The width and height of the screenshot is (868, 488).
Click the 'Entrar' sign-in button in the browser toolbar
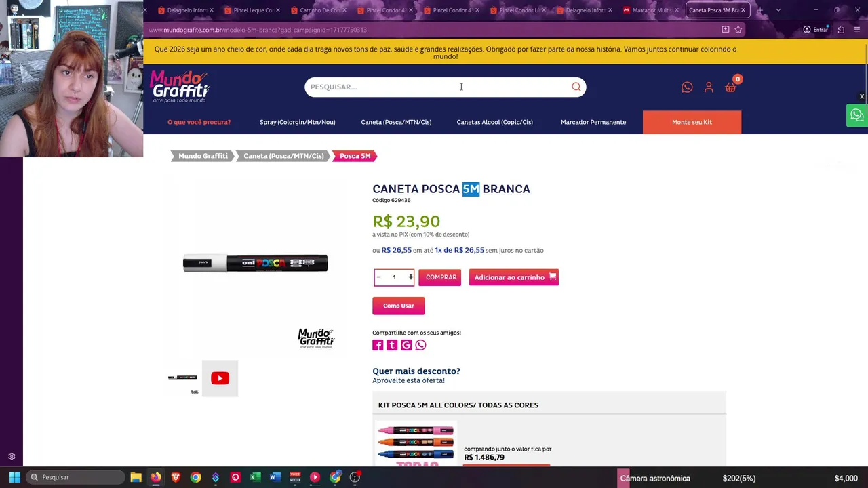(x=816, y=30)
